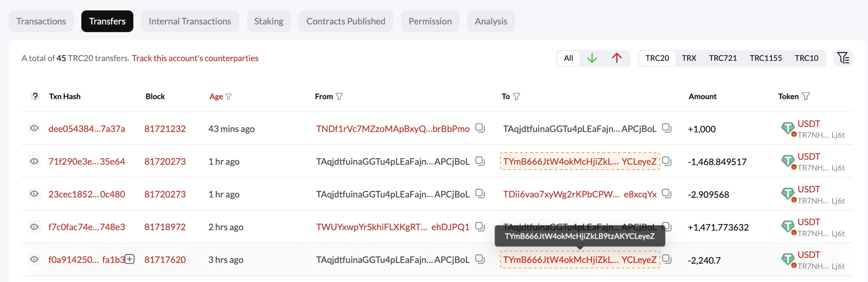This screenshot has width=868, height=282.
Task: Toggle eye icon for dee054384...7a37a row
Action: (x=34, y=128)
